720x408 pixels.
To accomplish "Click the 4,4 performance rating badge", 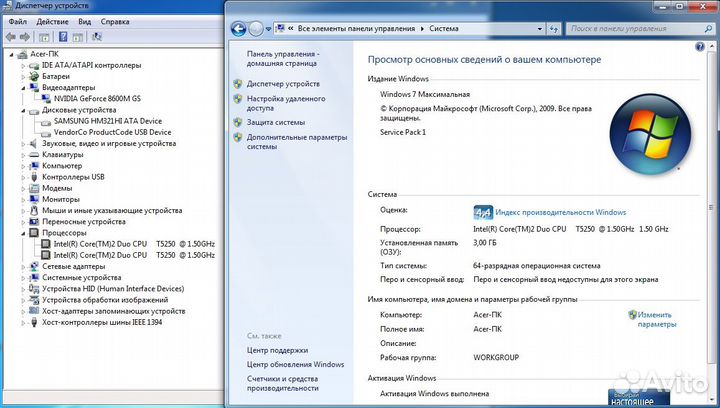I will coord(483,212).
